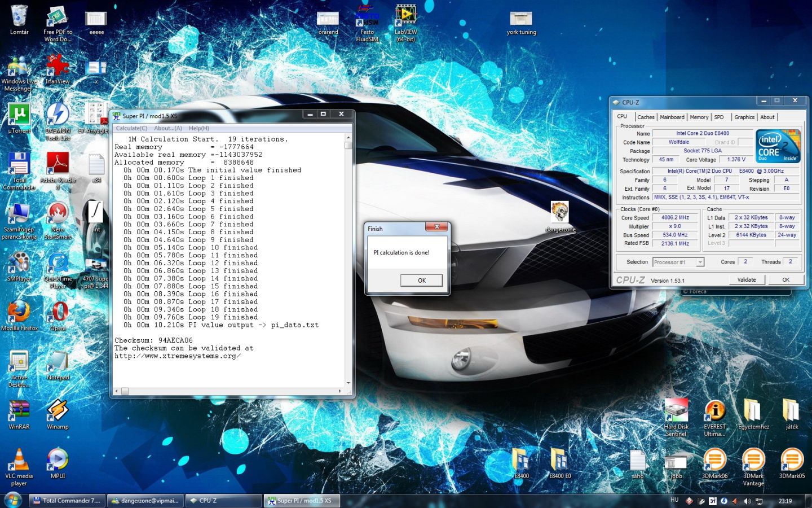812x508 pixels.
Task: Open the Graphics tab in CPU-Z
Action: point(744,117)
